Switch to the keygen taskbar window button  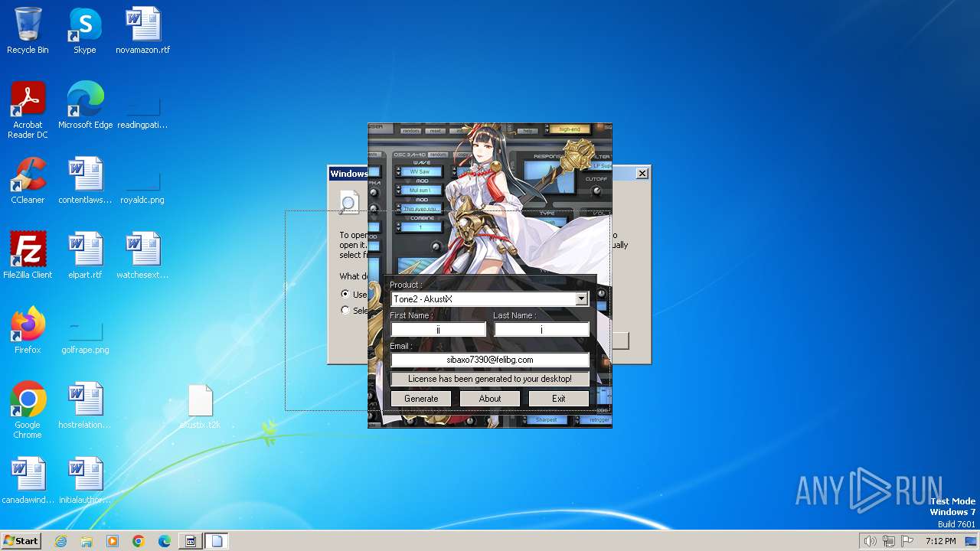click(191, 541)
